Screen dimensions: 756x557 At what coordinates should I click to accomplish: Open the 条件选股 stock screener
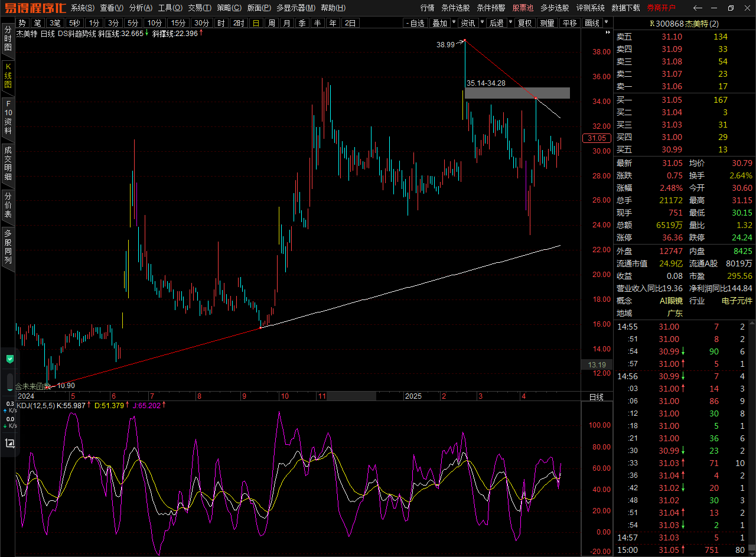(x=456, y=8)
